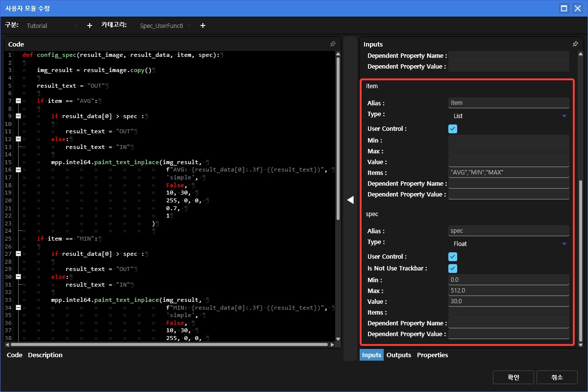Viewport: 588px width, 392px height.
Task: Collapse code fold at line 25
Action: click(x=19, y=239)
